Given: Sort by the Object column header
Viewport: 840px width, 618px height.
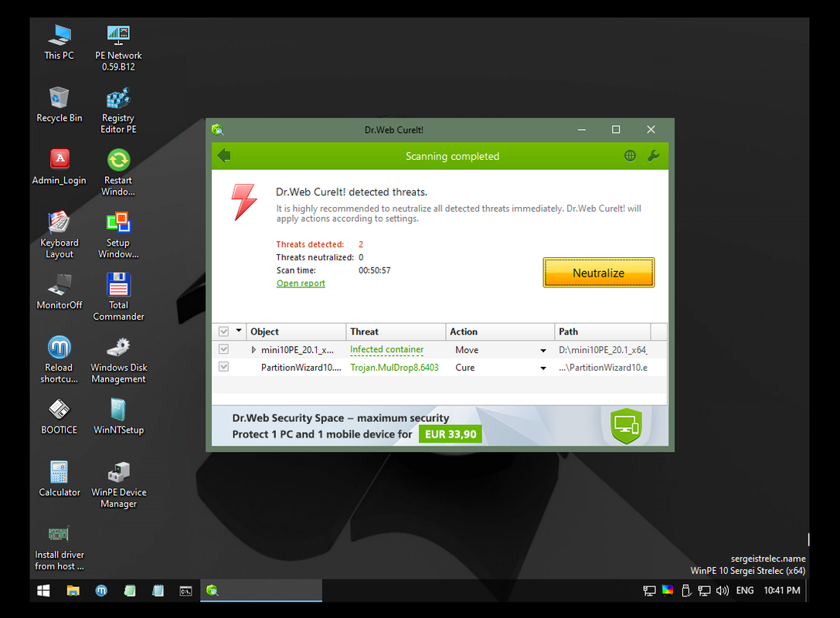Looking at the screenshot, I should (296, 331).
